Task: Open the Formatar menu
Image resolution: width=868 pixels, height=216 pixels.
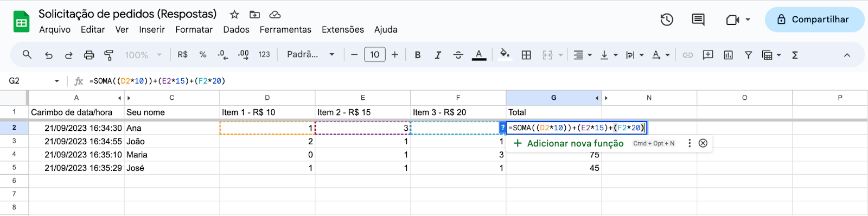Action: 194,29
